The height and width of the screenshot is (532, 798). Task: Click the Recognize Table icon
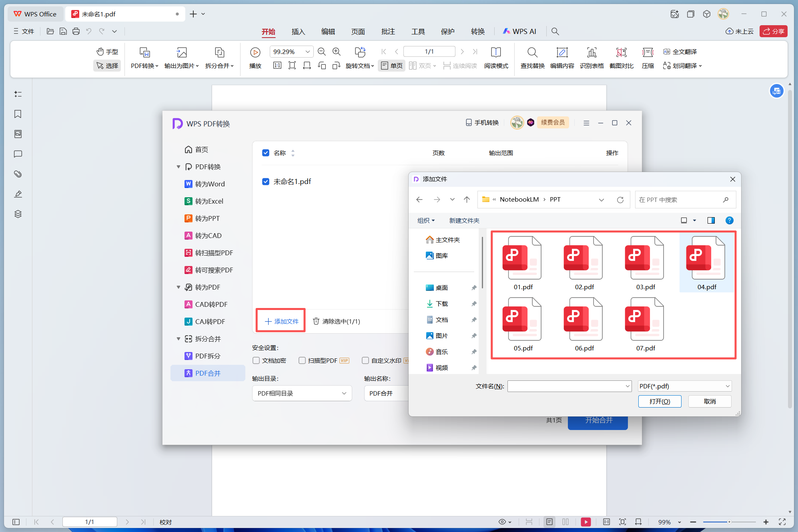point(591,52)
